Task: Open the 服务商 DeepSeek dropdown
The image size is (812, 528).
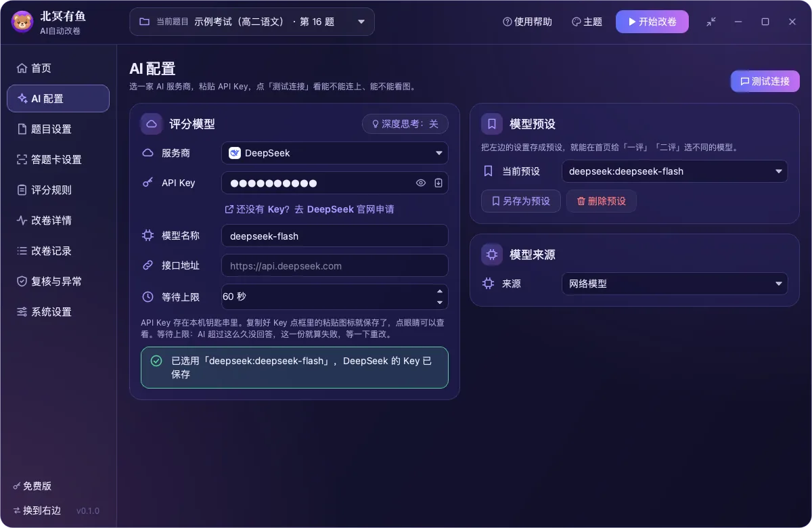Action: click(335, 153)
